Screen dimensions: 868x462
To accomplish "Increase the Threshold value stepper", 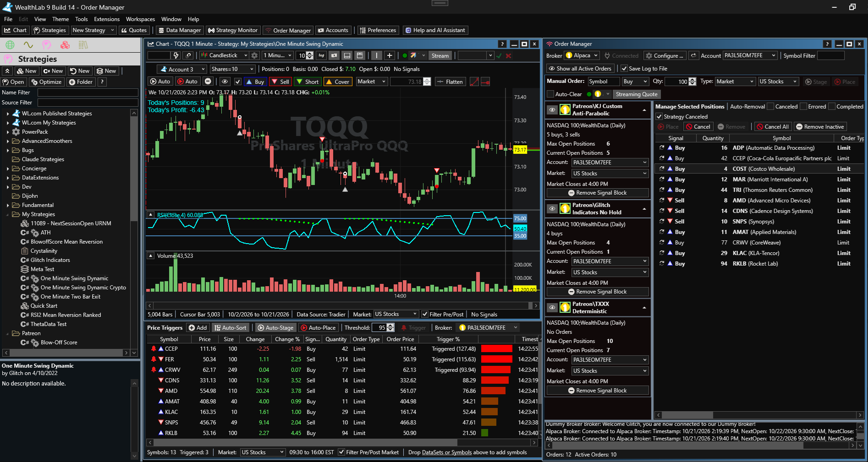I will tap(390, 326).
